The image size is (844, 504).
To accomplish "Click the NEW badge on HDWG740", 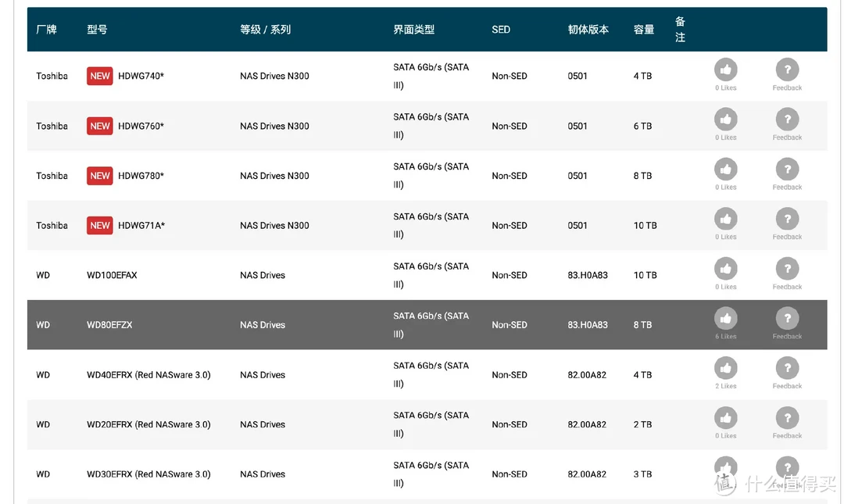I will (99, 76).
